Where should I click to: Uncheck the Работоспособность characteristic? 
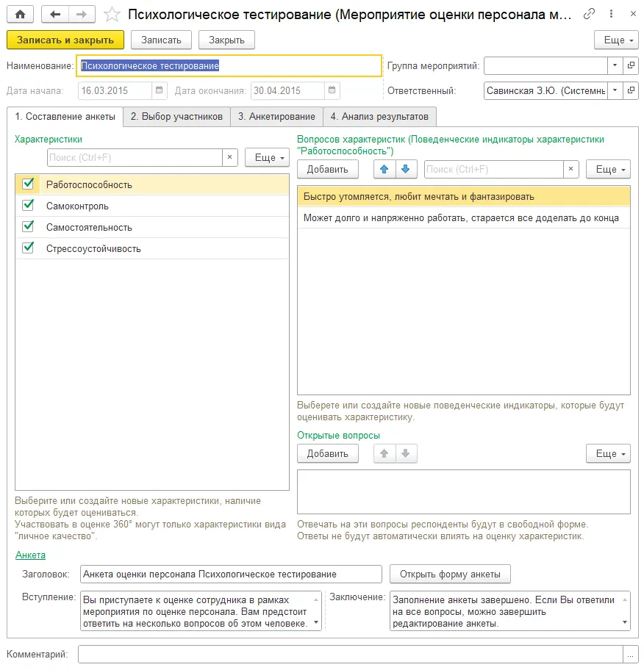(28, 184)
